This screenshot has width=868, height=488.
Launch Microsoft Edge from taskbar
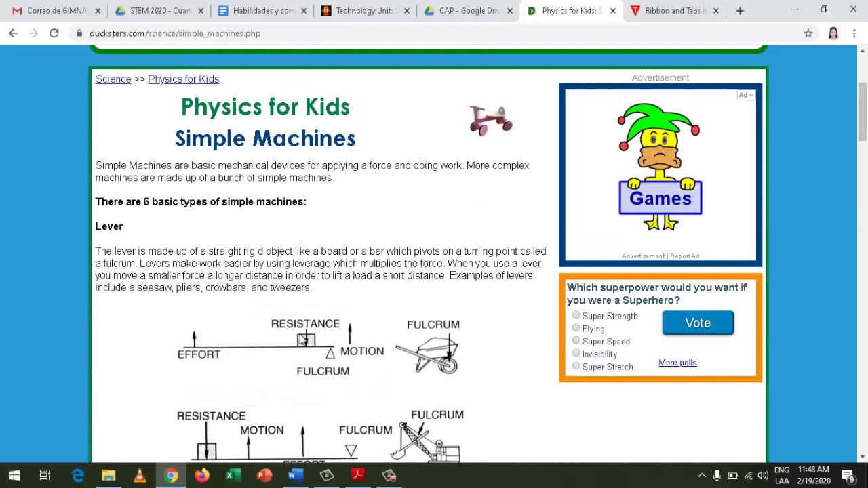(x=78, y=475)
